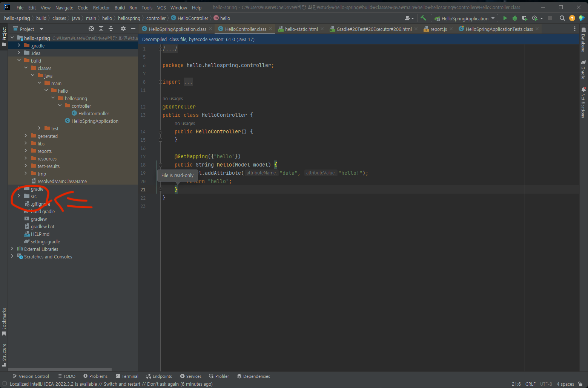Close the HelloController.class tab
The width and height of the screenshot is (588, 388).
point(270,29)
